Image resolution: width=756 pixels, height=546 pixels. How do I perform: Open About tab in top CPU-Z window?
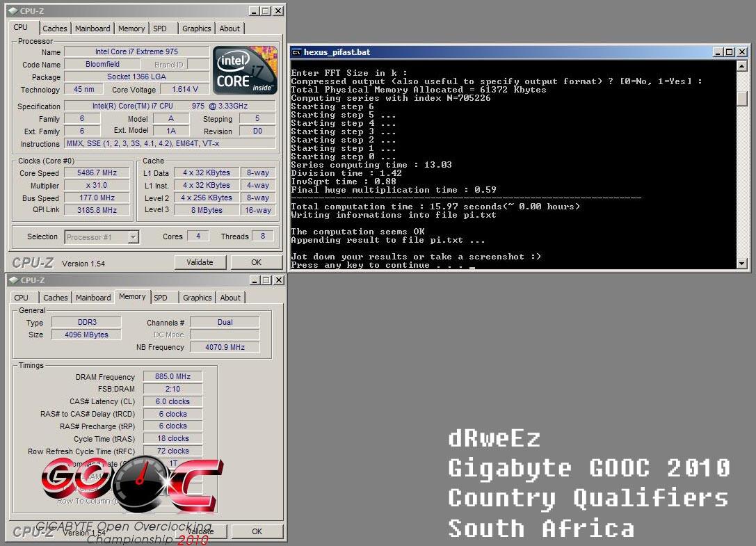tap(230, 29)
